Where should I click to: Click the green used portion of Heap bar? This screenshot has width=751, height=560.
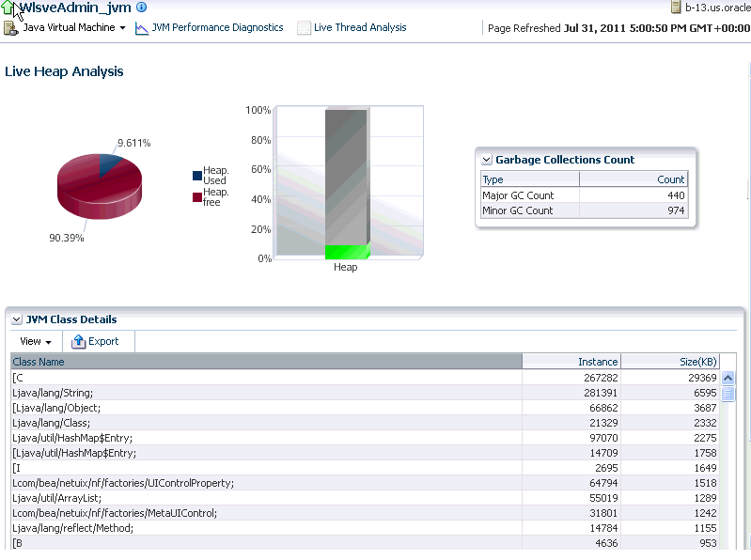[346, 252]
